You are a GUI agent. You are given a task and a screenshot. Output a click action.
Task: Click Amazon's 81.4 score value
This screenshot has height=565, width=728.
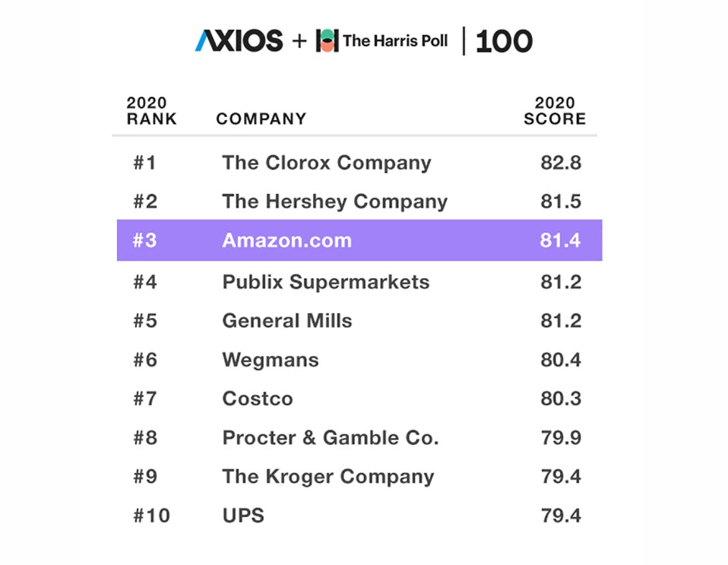tap(561, 240)
